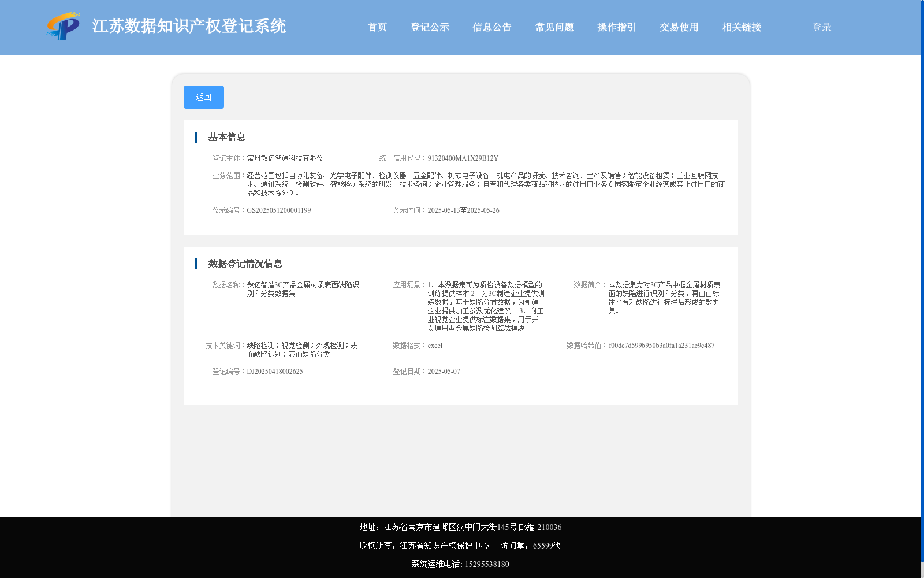This screenshot has width=924, height=578.
Task: Select data name 微亿智造3C产品金属材质表面缺陷识别和分类数据集
Action: [x=303, y=289]
